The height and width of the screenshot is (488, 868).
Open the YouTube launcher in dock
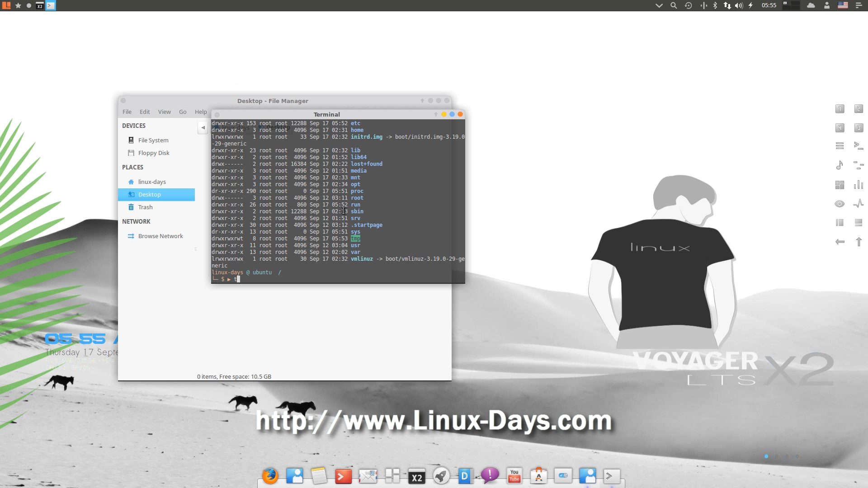click(x=514, y=476)
